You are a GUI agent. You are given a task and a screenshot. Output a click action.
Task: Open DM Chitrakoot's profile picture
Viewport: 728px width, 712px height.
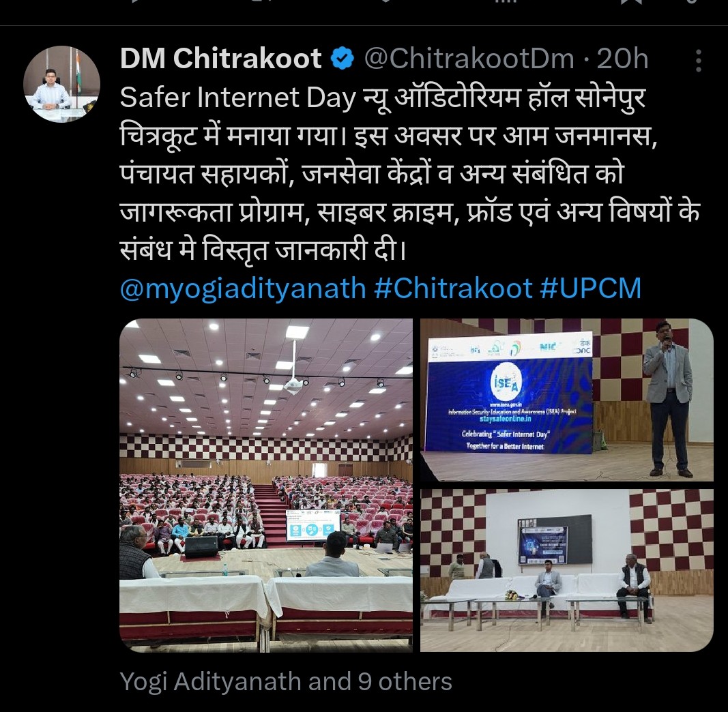(62, 84)
